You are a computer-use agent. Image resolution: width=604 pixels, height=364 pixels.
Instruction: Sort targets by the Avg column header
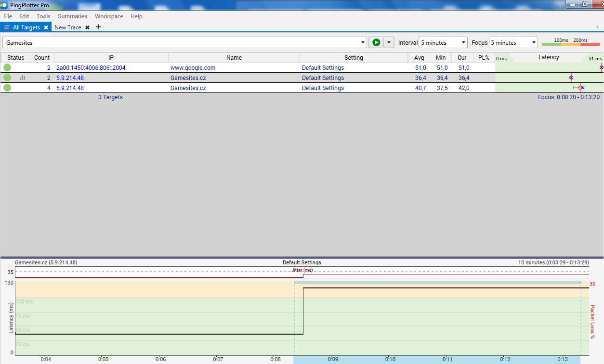coord(419,58)
